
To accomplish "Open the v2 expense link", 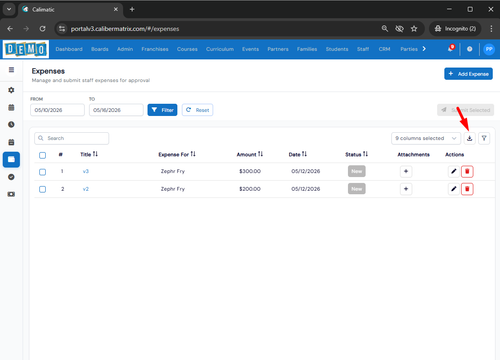I will pos(86,189).
